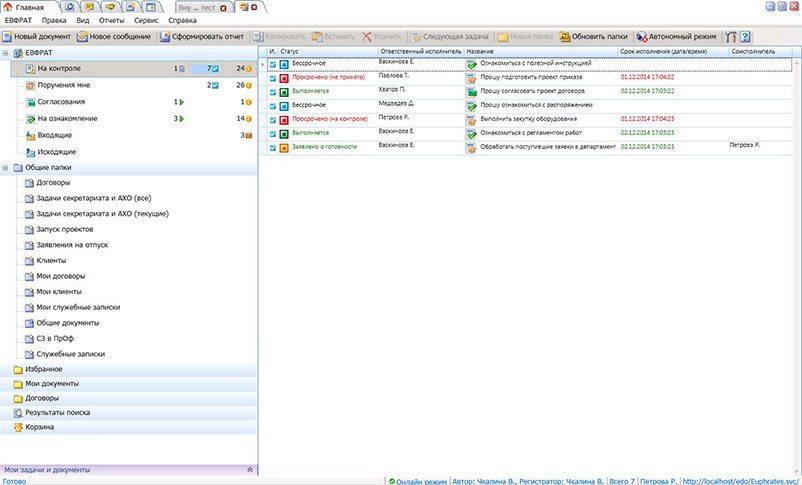
Task: Select the Корзина trash folder icon
Action: pos(18,427)
